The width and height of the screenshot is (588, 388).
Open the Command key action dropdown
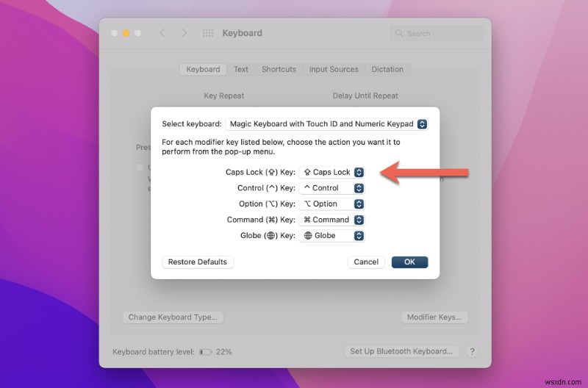pyautogui.click(x=331, y=220)
